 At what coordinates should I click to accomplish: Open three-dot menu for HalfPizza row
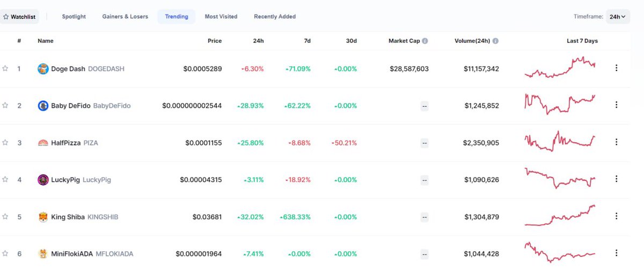click(616, 142)
